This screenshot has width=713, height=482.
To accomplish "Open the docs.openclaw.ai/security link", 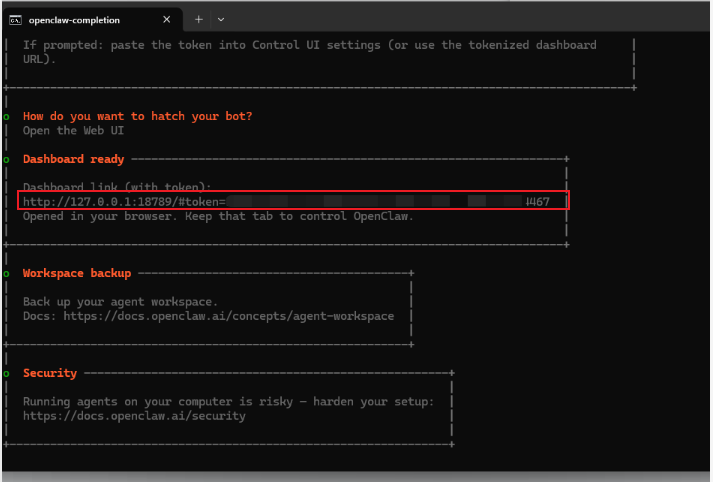I will tap(134, 416).
